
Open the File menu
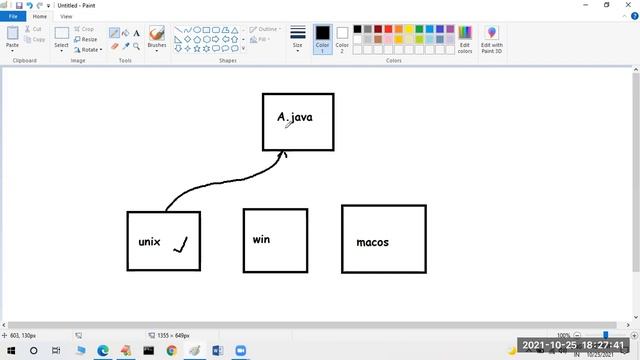[x=13, y=16]
